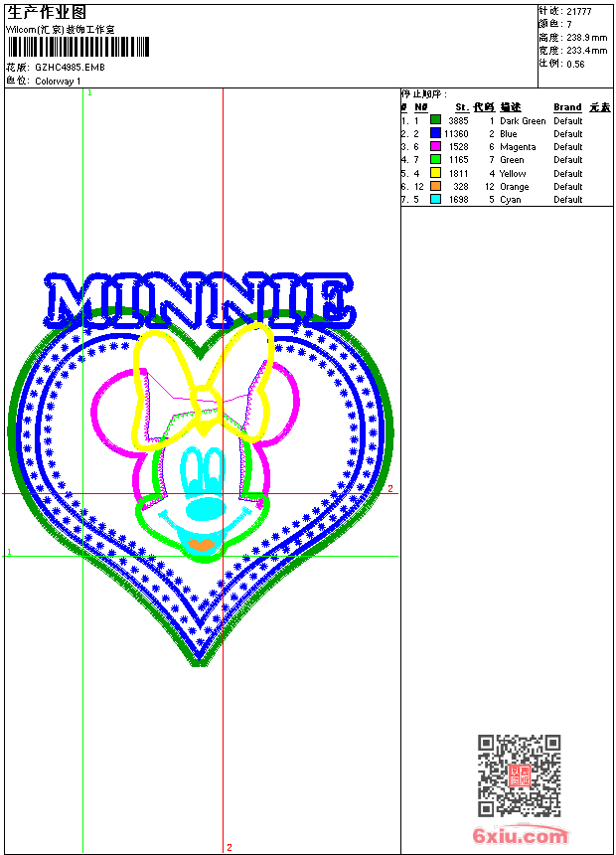616x855 pixels.
Task: Select the stitch count 3885 in row 1
Action: (x=458, y=120)
